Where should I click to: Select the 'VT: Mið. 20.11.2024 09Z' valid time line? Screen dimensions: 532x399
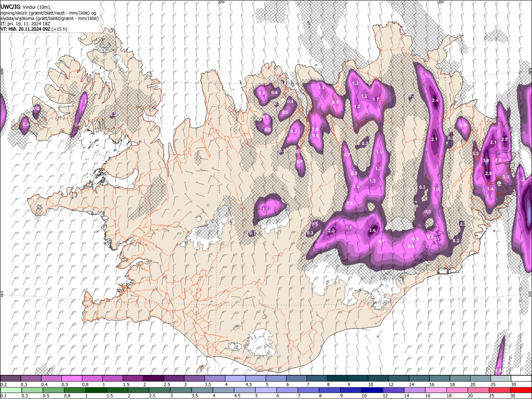(26, 29)
